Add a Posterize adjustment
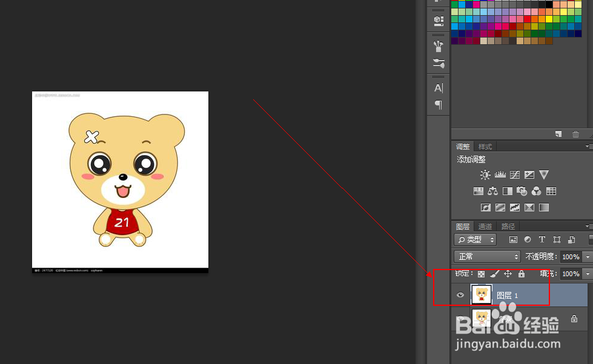 [500, 208]
